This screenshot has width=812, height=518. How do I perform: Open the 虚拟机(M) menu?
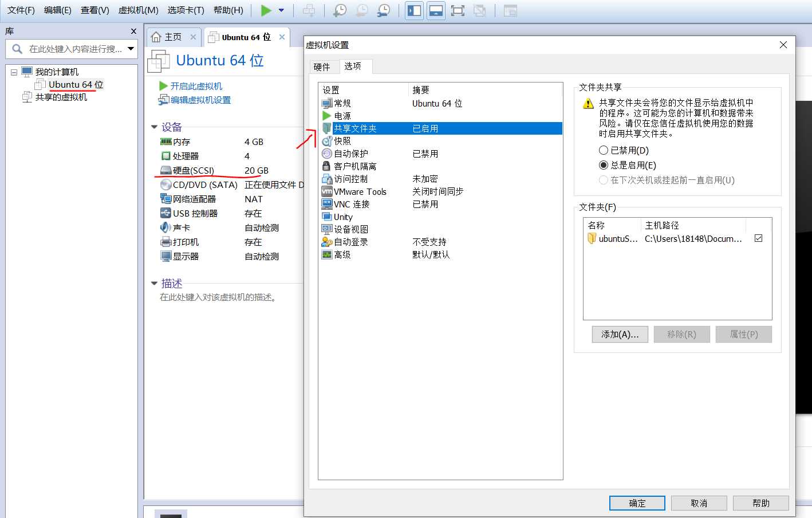138,10
